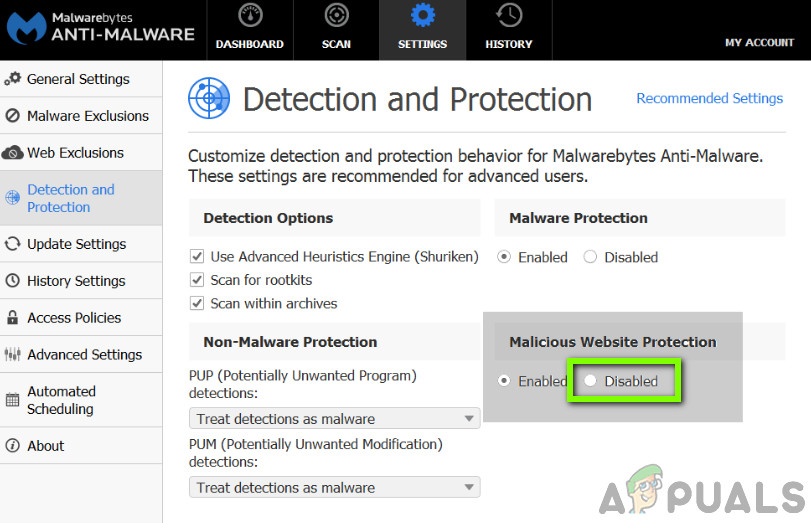Image resolution: width=811 pixels, height=523 pixels.
Task: Open the Dashboard gauge icon
Action: (x=249, y=17)
